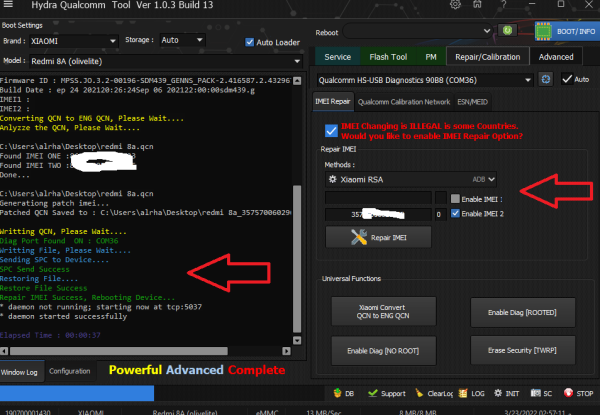Viewport: 600px width, 415px height.
Task: Click the gear icon beside Xiaomi RSA
Action: [x=333, y=179]
